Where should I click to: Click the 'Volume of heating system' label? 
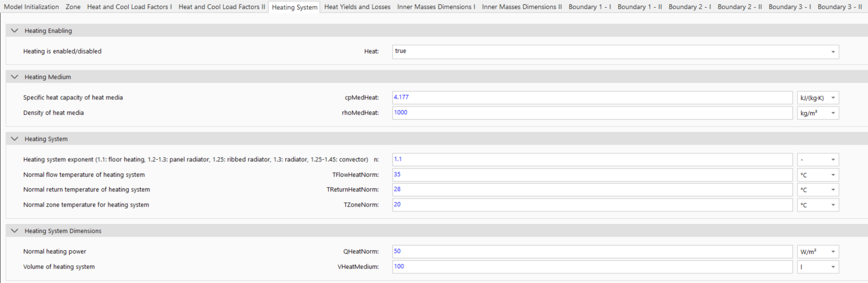click(x=59, y=266)
